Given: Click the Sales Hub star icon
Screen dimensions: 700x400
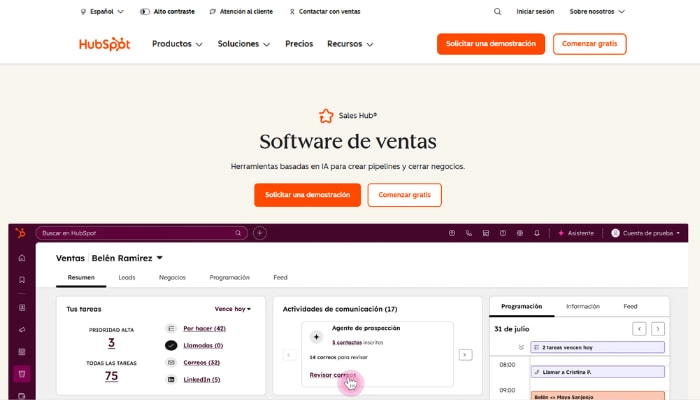Looking at the screenshot, I should point(326,116).
